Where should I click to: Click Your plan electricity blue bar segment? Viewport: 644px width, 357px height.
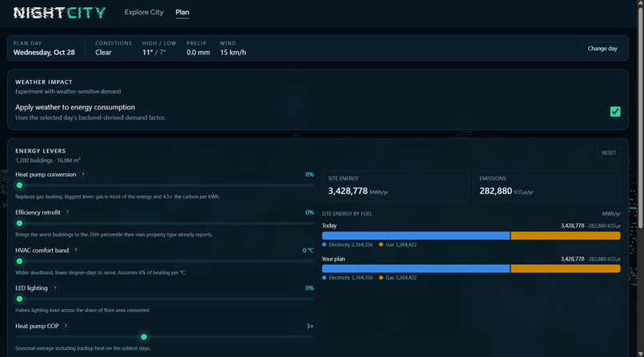pos(415,269)
